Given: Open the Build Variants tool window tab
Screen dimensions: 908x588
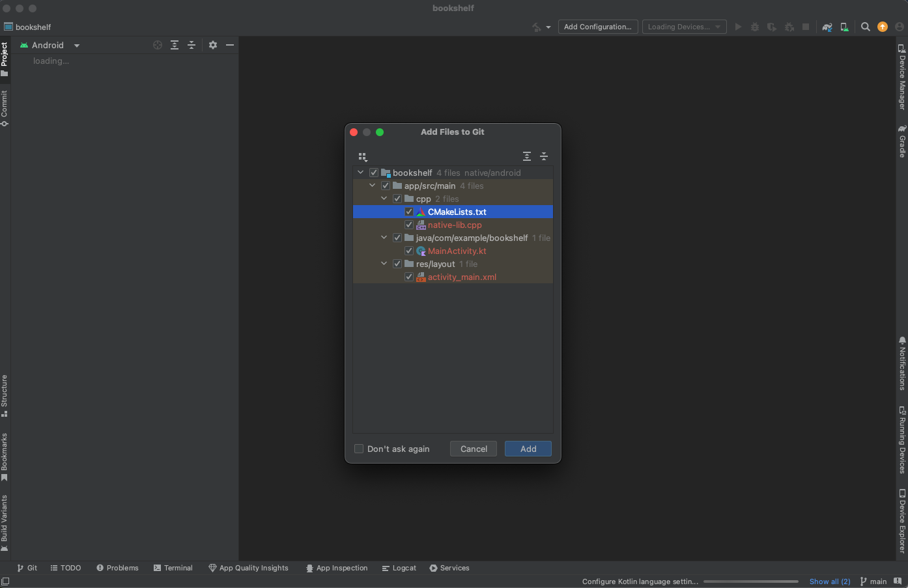Looking at the screenshot, I should pyautogui.click(x=5, y=524).
